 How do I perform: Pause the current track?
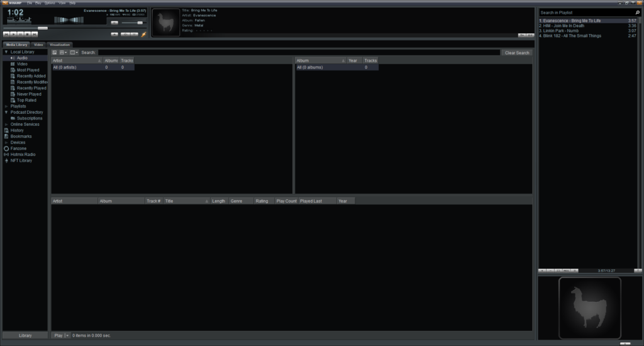click(x=21, y=34)
